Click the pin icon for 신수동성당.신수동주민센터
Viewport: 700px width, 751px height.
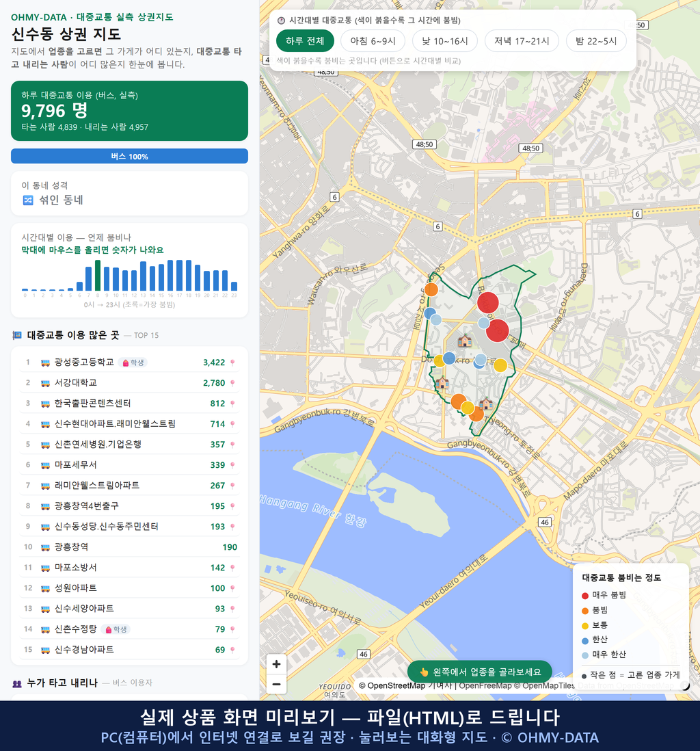pyautogui.click(x=232, y=527)
